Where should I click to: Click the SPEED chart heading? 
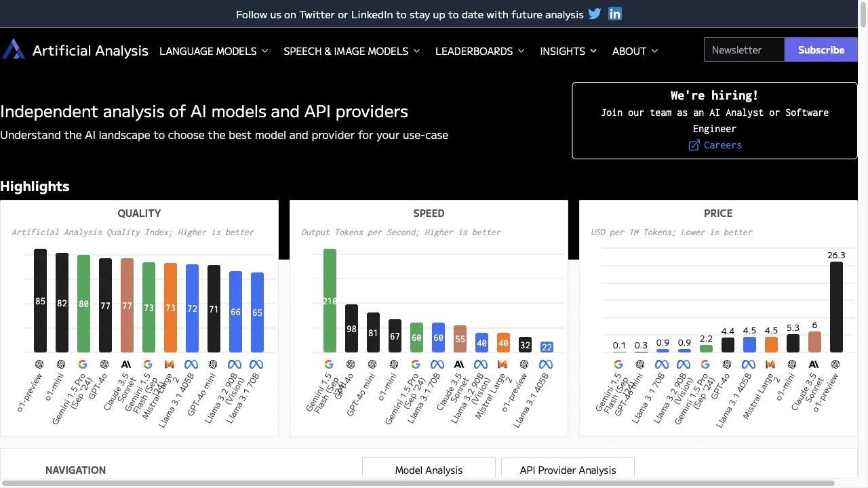pyautogui.click(x=429, y=213)
